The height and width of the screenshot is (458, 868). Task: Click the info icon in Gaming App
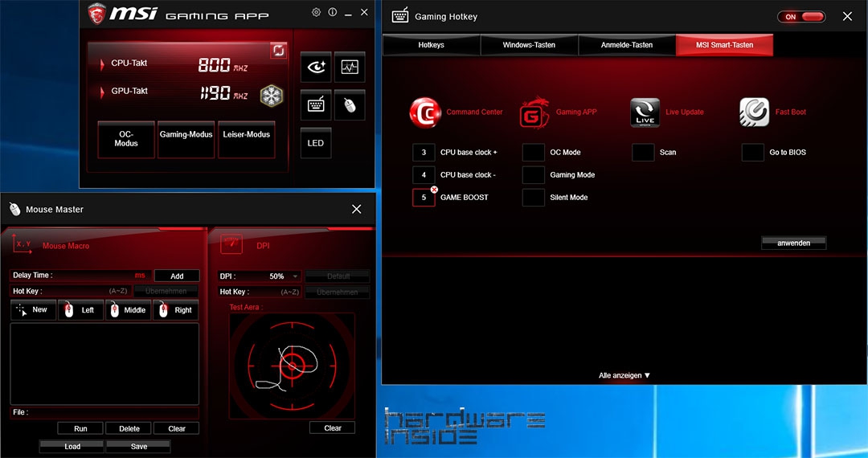coord(333,13)
